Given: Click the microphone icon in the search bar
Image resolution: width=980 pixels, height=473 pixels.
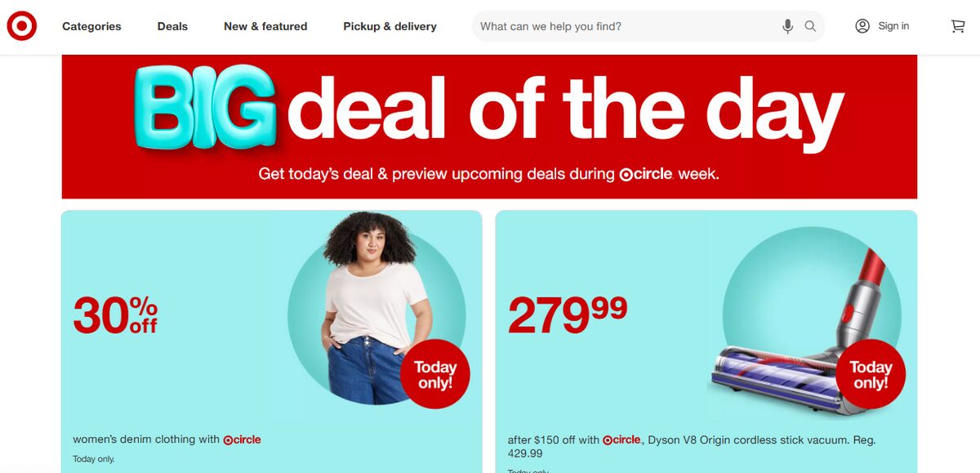Looking at the screenshot, I should [x=786, y=26].
